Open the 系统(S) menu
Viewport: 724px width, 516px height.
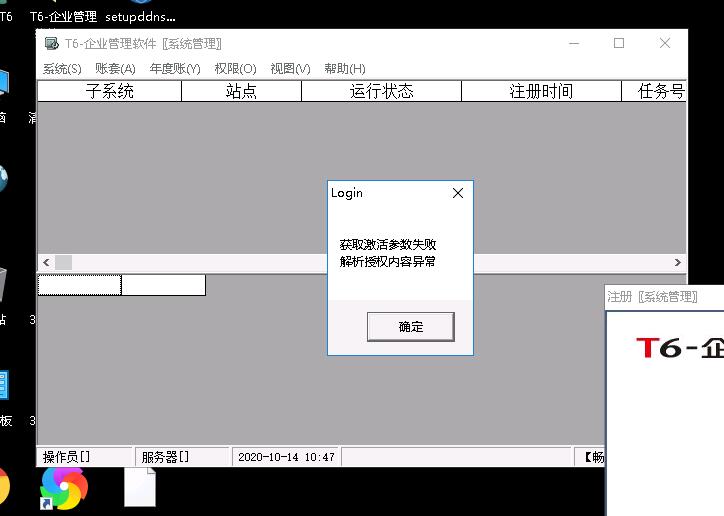(x=62, y=69)
